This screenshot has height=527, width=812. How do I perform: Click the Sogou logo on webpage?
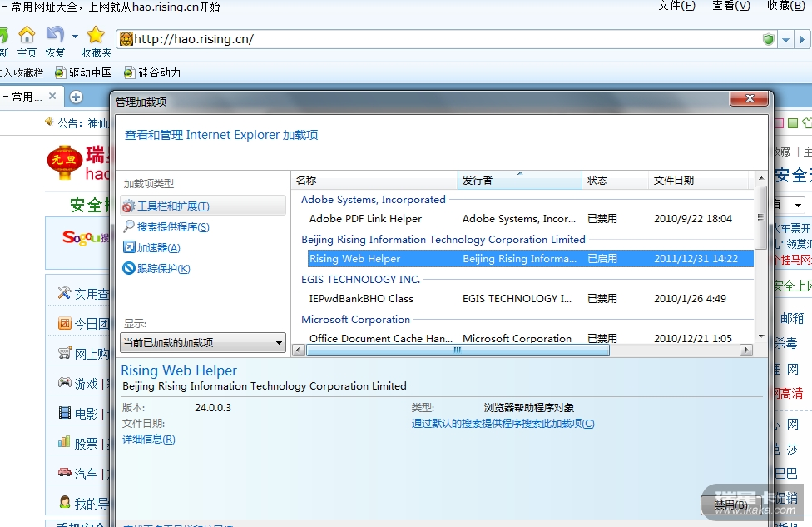(x=86, y=237)
